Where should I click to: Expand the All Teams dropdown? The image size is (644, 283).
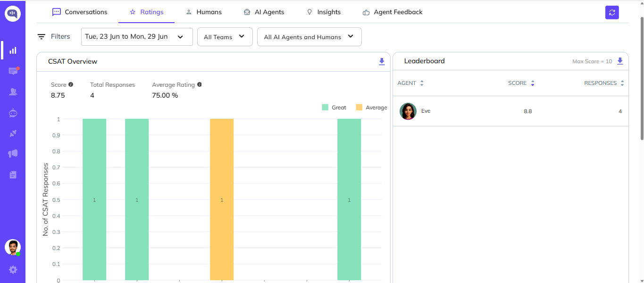pyautogui.click(x=225, y=37)
